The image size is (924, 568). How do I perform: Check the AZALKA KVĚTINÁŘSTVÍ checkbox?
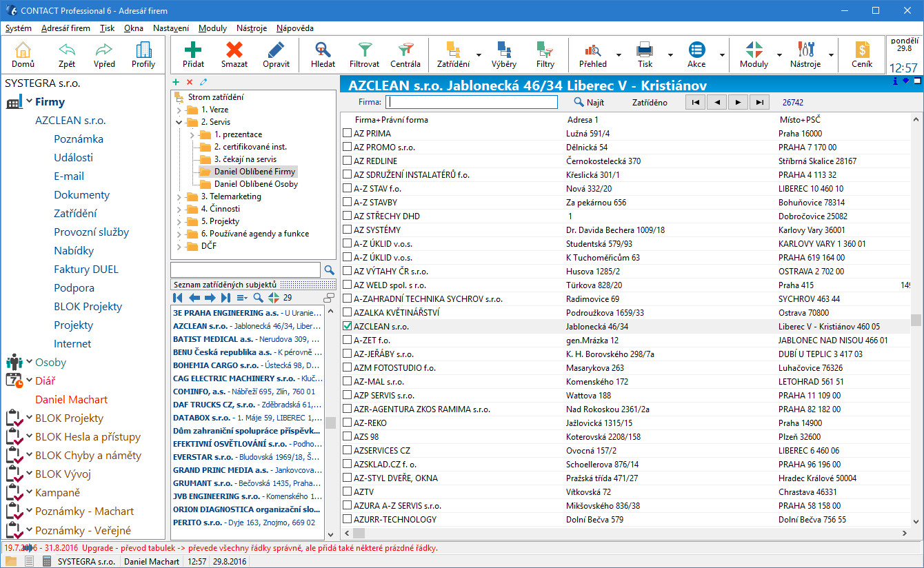pyautogui.click(x=348, y=312)
